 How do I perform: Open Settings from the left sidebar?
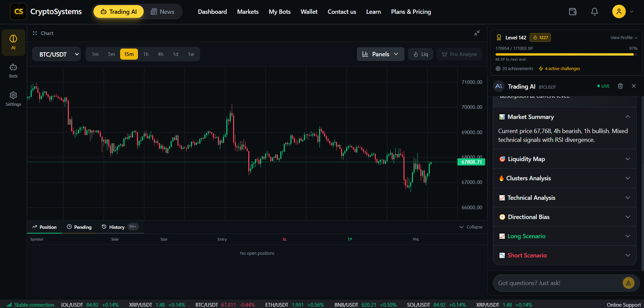coord(13,98)
